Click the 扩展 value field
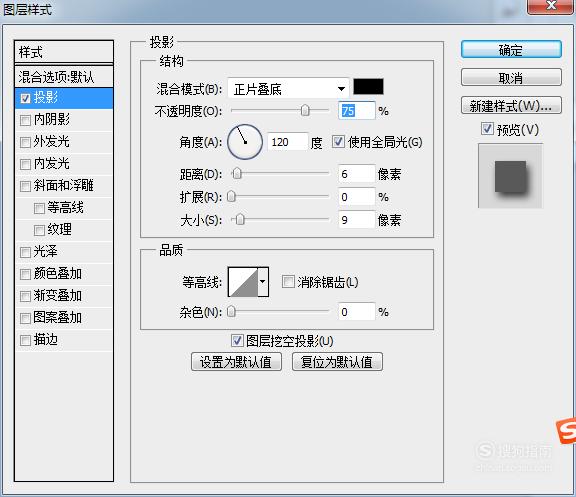576x497 pixels. (357, 197)
